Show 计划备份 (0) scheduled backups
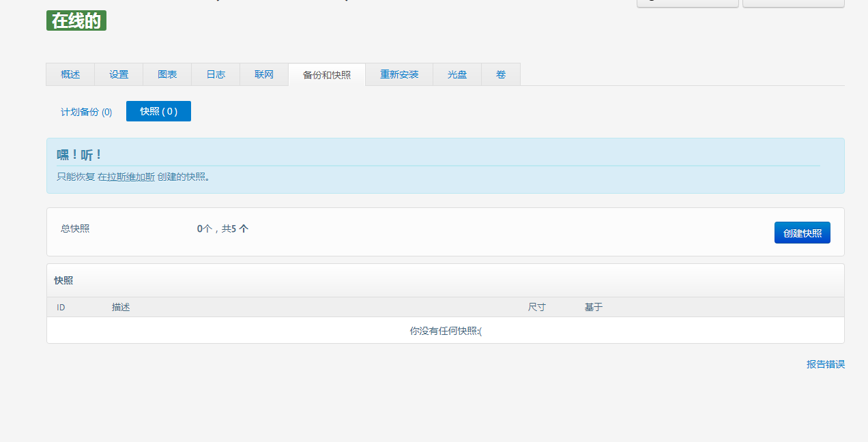Screen dimensions: 868x442 pos(87,112)
